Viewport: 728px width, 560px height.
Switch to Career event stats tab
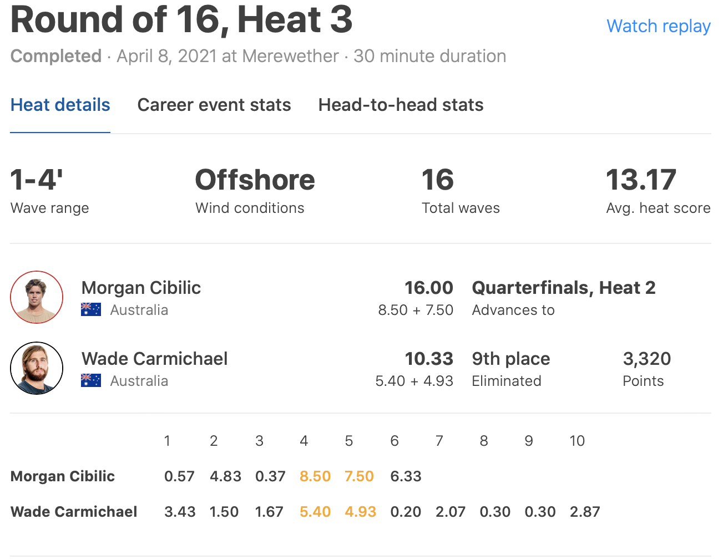[214, 105]
